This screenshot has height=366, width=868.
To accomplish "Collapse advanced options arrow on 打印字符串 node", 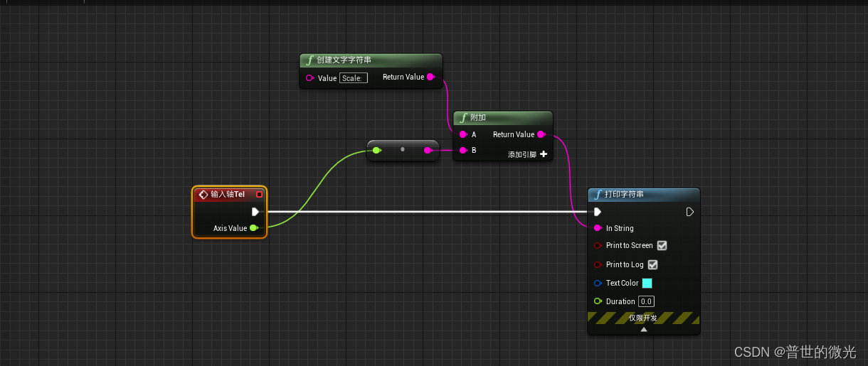I will (644, 330).
